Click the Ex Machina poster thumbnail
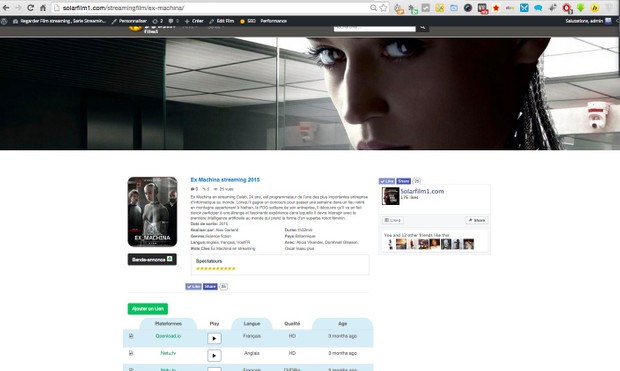 point(152,212)
